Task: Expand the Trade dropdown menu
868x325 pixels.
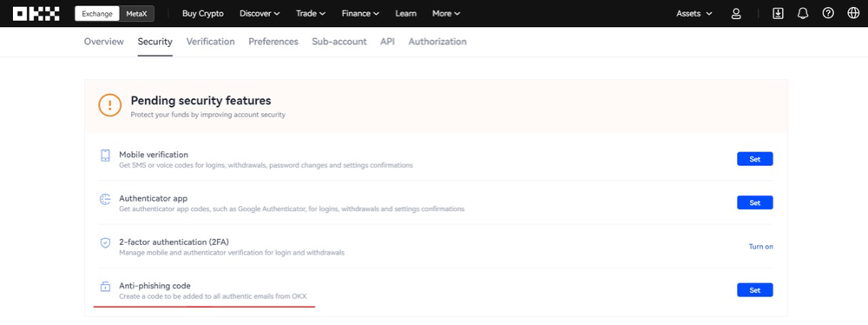Action: (311, 13)
